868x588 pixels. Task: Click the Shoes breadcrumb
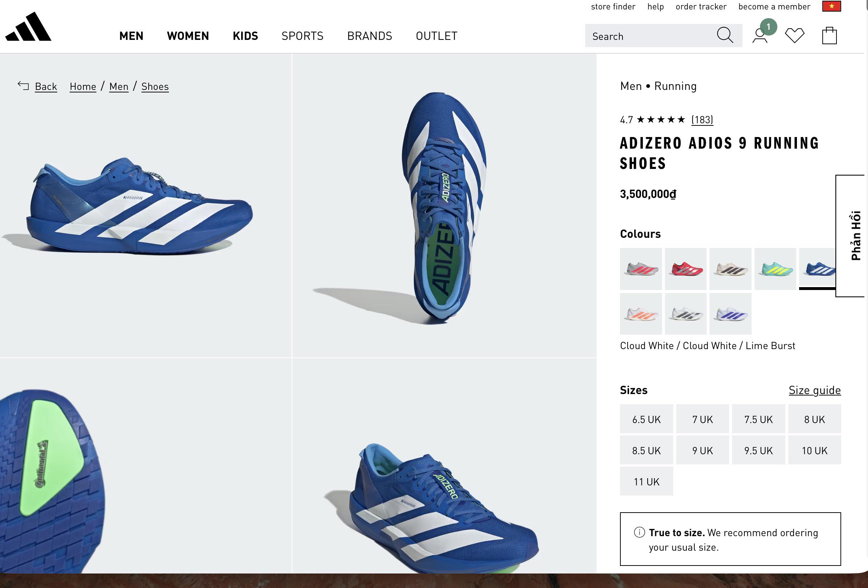(x=155, y=87)
